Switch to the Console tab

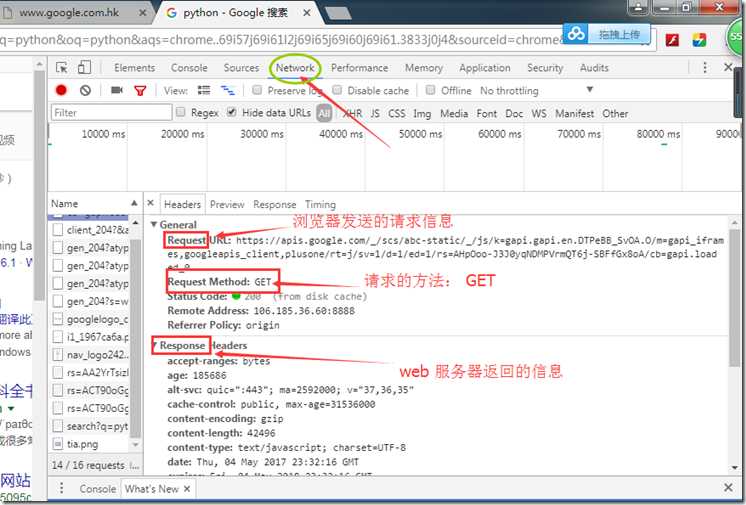[189, 68]
